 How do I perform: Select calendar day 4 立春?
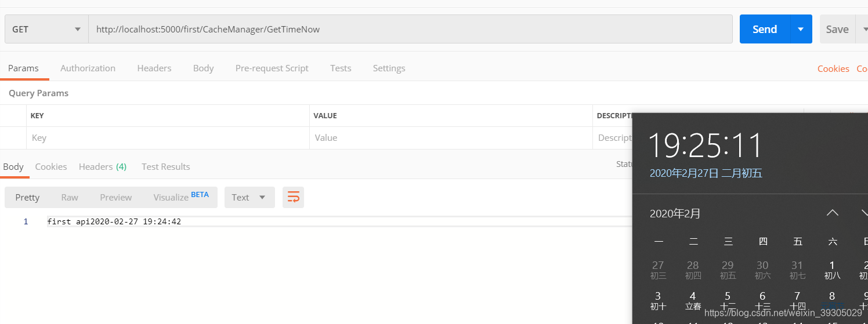coord(693,300)
